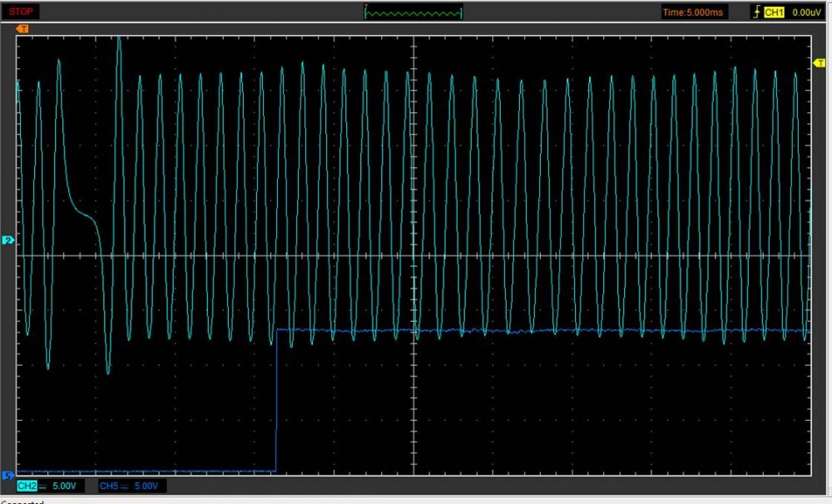Select the channel 2 ground reference marker
This screenshot has width=832, height=504.
[x=8, y=240]
